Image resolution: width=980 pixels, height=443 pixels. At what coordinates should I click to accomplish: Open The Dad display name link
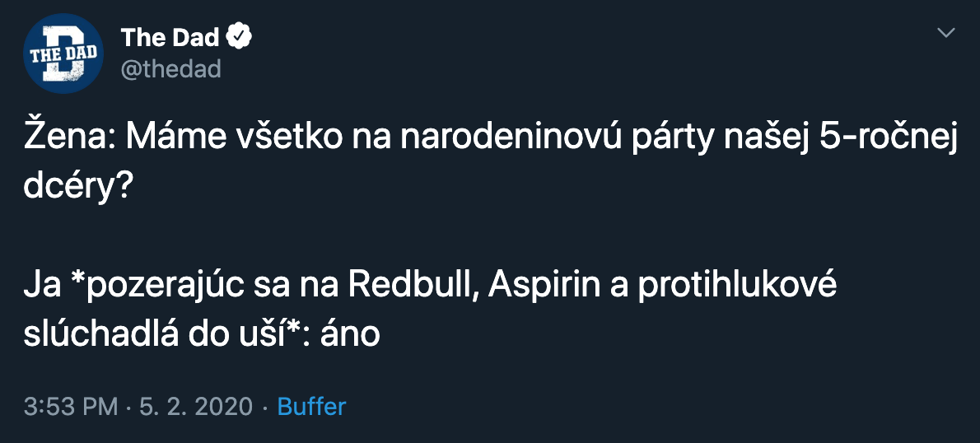pyautogui.click(x=170, y=37)
